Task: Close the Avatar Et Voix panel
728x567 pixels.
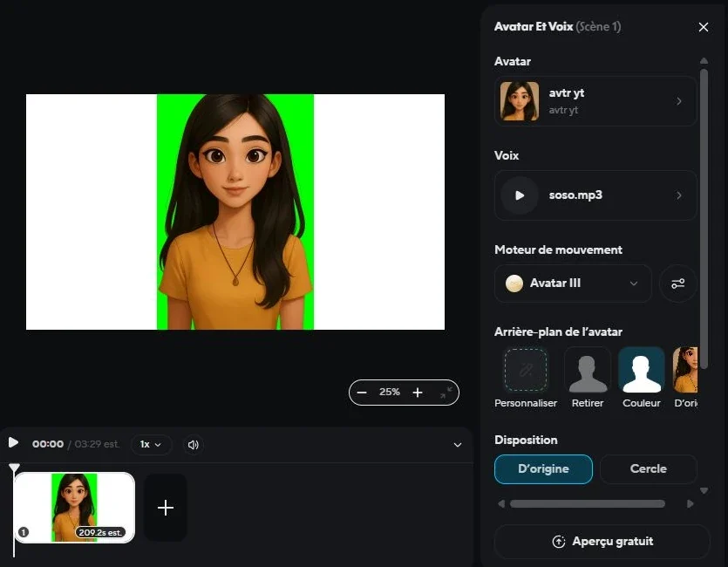Action: click(704, 27)
